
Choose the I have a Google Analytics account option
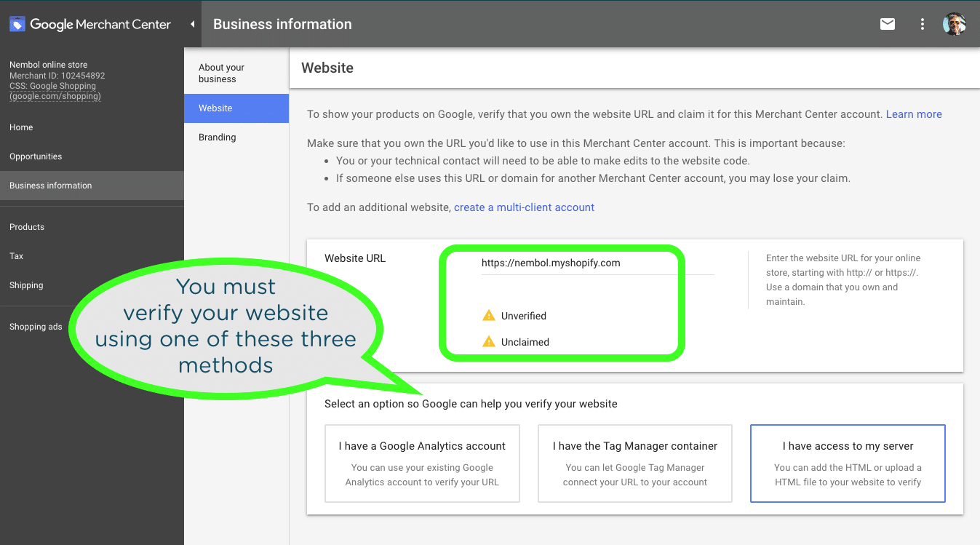click(x=422, y=464)
